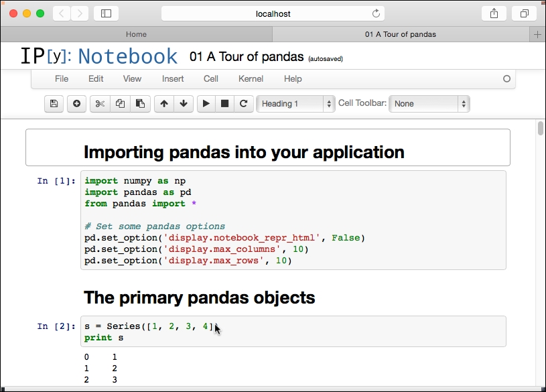Click the 'from pandas import *' line
The image size is (546, 392).
point(140,204)
